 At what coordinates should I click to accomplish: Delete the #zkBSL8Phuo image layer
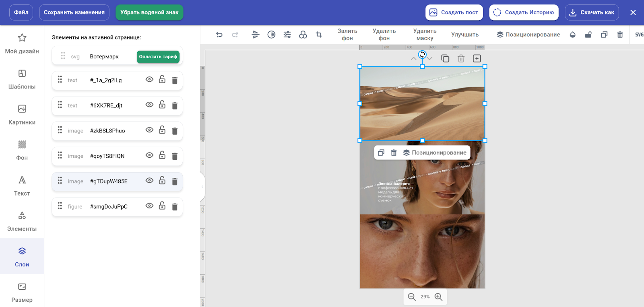pos(175,131)
